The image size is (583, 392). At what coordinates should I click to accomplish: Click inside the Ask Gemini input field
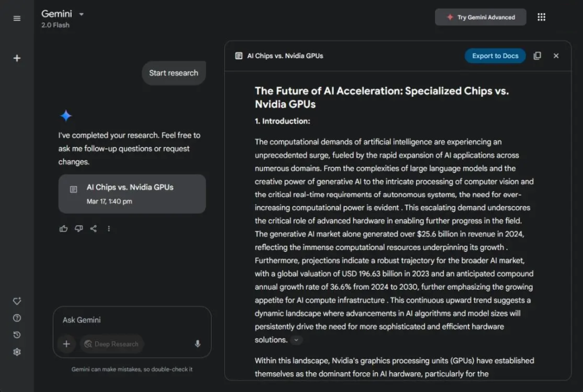tap(114, 320)
